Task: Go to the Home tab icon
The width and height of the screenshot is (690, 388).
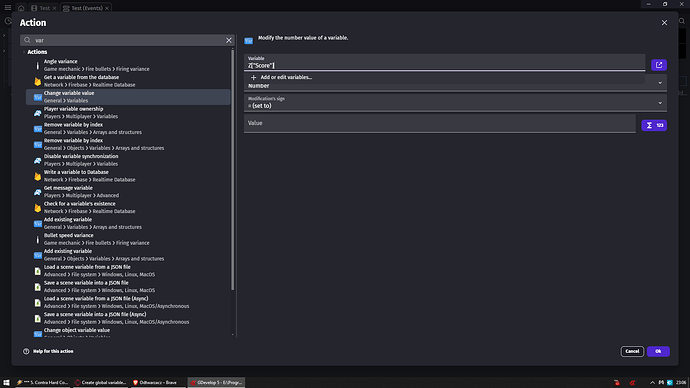Action: pyautogui.click(x=21, y=8)
